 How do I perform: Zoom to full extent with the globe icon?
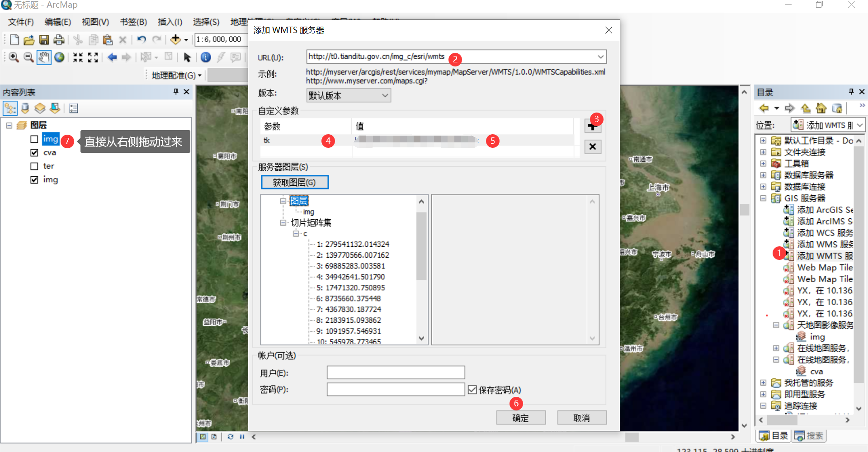pyautogui.click(x=59, y=57)
